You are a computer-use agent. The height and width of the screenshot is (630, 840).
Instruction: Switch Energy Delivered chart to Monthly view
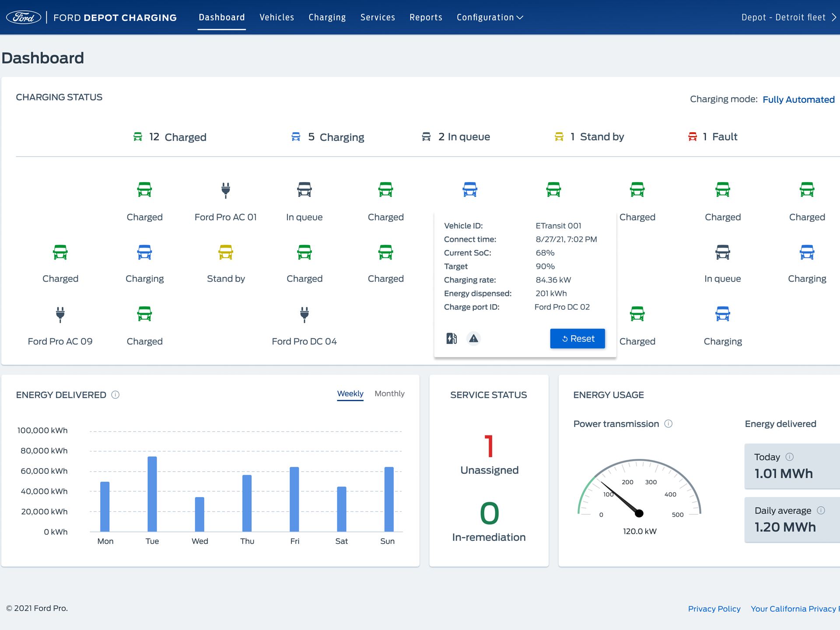point(389,393)
